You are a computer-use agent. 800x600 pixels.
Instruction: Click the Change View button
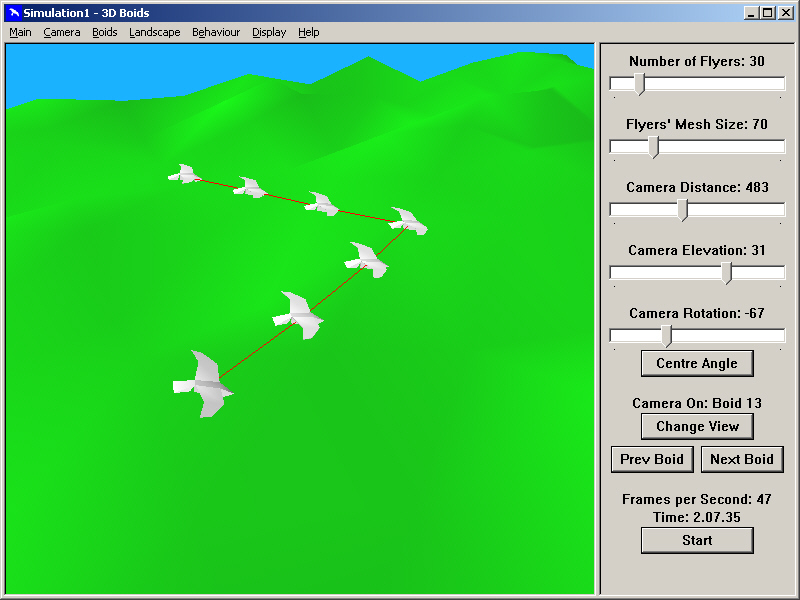697,426
